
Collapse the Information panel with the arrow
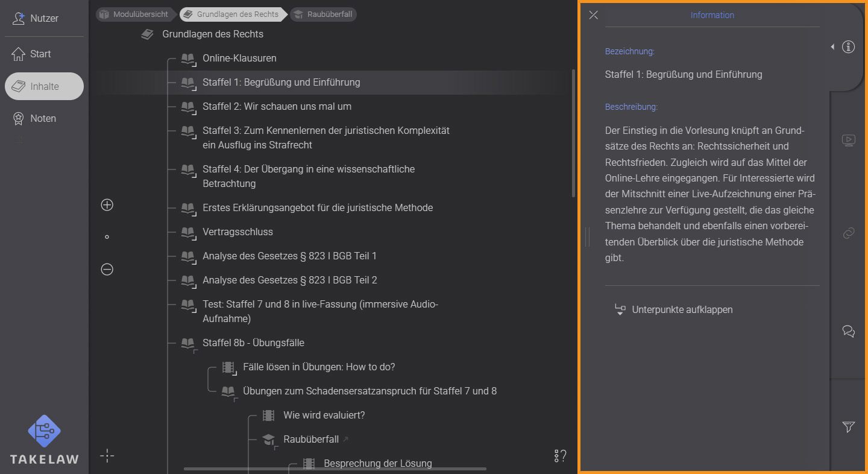(x=832, y=46)
